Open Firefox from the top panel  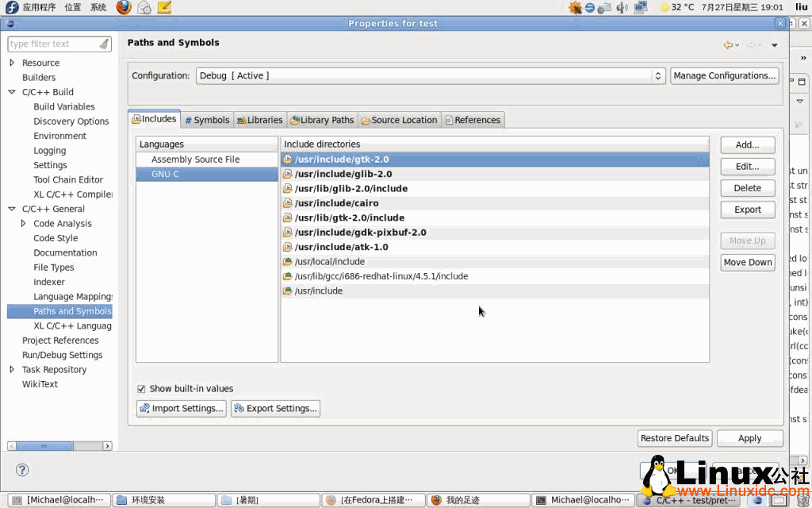pyautogui.click(x=122, y=7)
